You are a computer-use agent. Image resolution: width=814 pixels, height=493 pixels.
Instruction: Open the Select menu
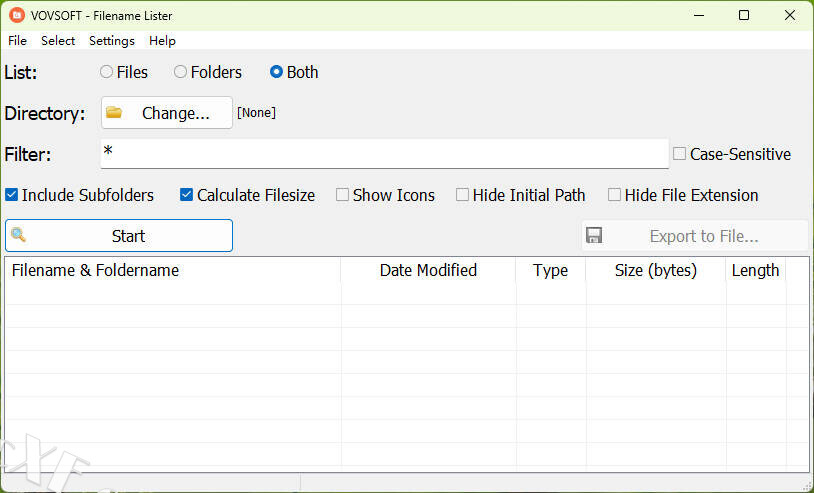click(58, 41)
